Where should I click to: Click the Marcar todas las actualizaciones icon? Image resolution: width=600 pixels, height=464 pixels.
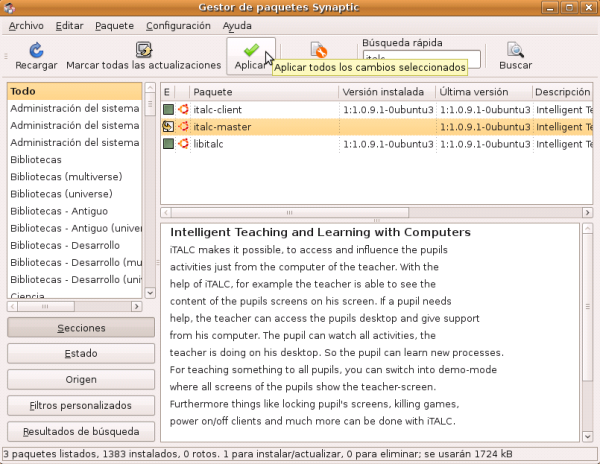[x=144, y=49]
